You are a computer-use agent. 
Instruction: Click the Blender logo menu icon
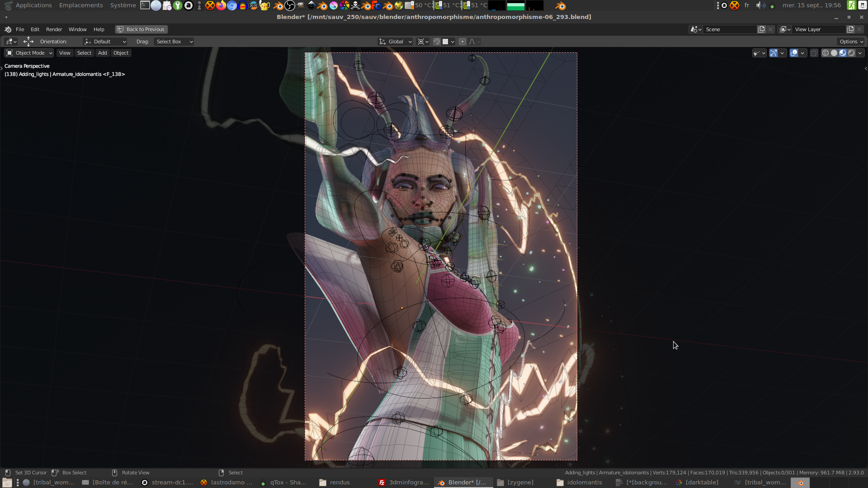[8, 29]
